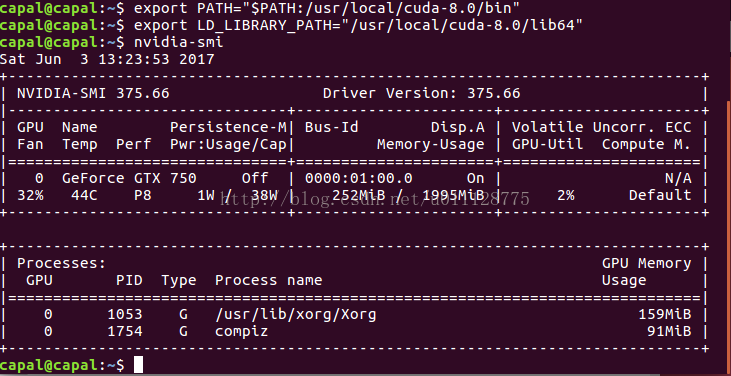Click the 'Memory-Usage' column header
Viewport: 731px width, 376px height.
431,144
